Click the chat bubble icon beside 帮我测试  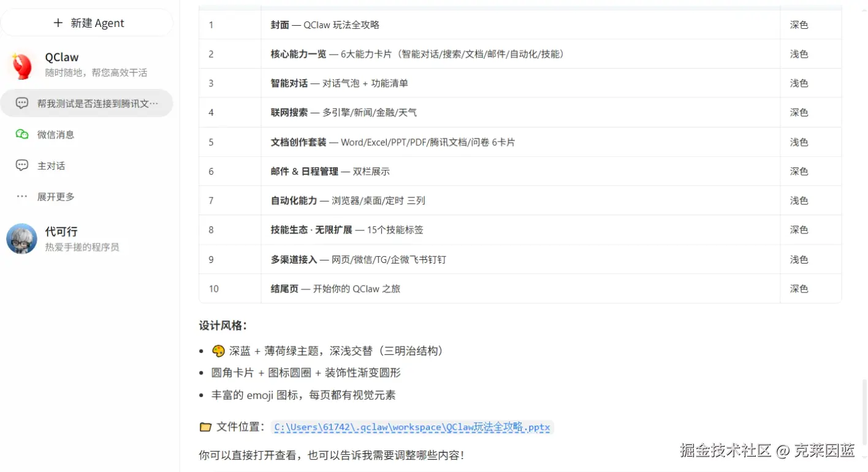[x=22, y=103]
